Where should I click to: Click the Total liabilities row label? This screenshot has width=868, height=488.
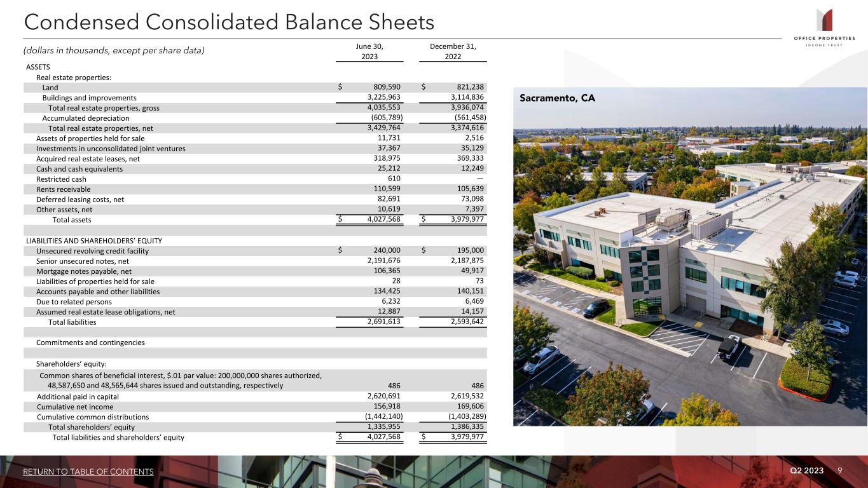pyautogui.click(x=72, y=322)
